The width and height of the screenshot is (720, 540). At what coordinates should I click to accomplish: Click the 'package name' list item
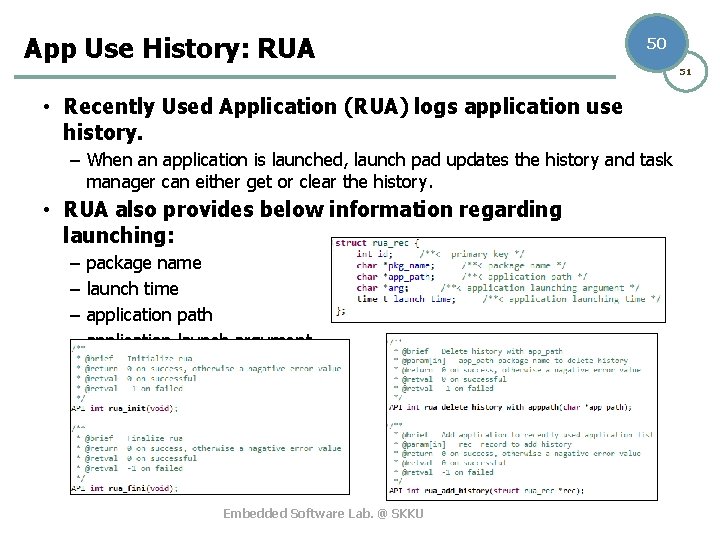pyautogui.click(x=144, y=263)
